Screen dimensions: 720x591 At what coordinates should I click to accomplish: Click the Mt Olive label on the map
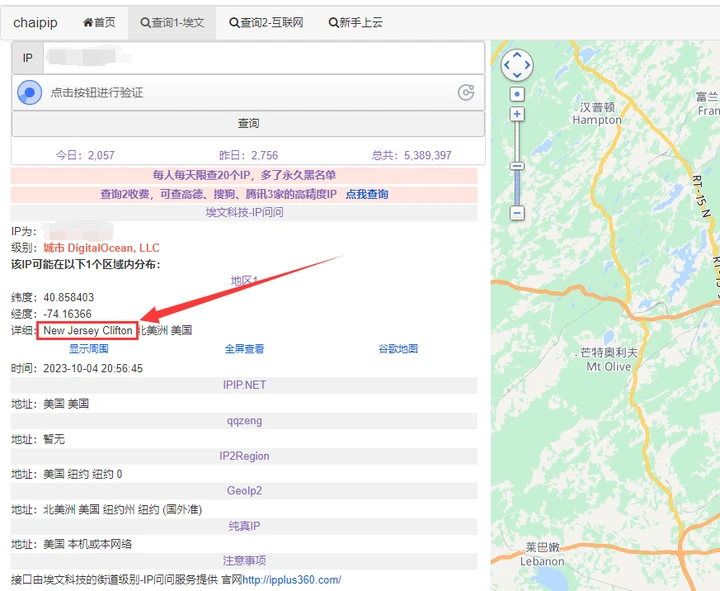[609, 367]
